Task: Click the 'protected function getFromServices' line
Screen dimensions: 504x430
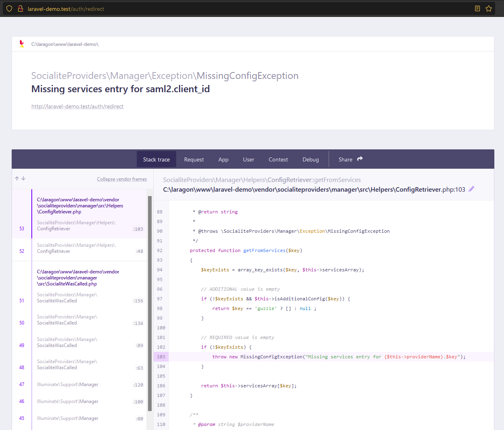Action: click(x=246, y=250)
